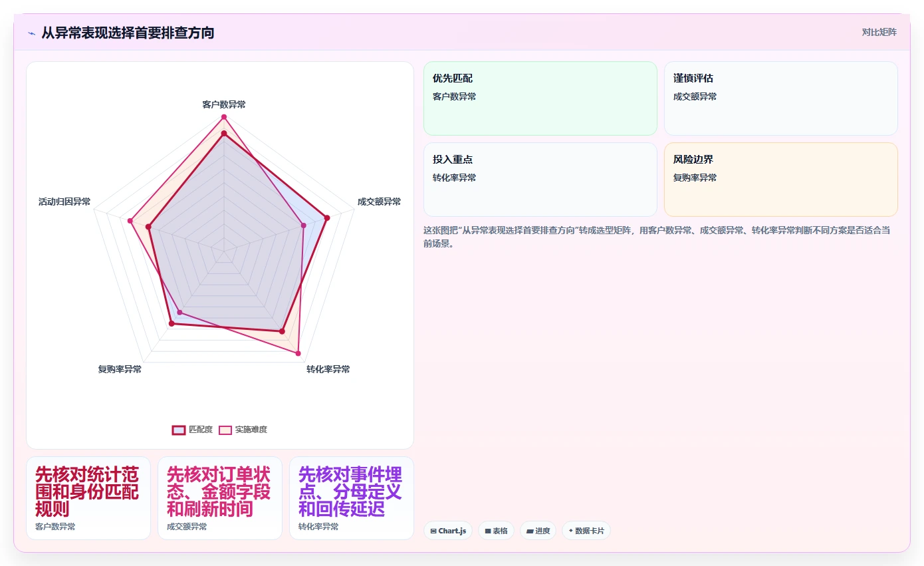The width and height of the screenshot is (924, 566).
Task: Toggle the 实施难度 legend item
Action: pyautogui.click(x=243, y=430)
